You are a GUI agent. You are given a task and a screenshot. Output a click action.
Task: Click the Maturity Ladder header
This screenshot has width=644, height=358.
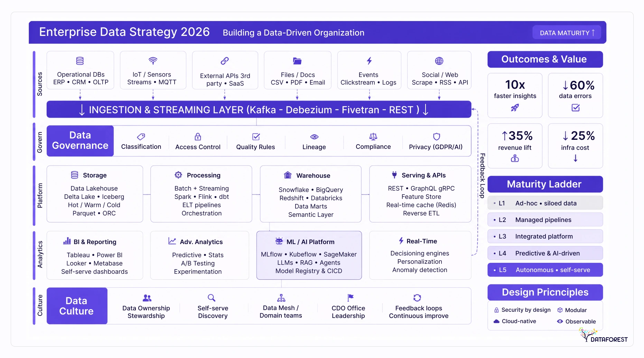click(x=545, y=184)
